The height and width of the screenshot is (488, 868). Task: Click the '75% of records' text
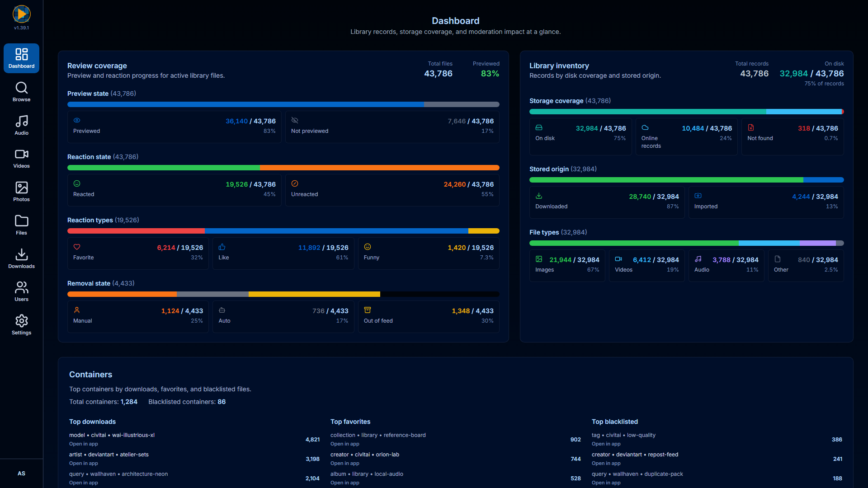click(x=824, y=84)
